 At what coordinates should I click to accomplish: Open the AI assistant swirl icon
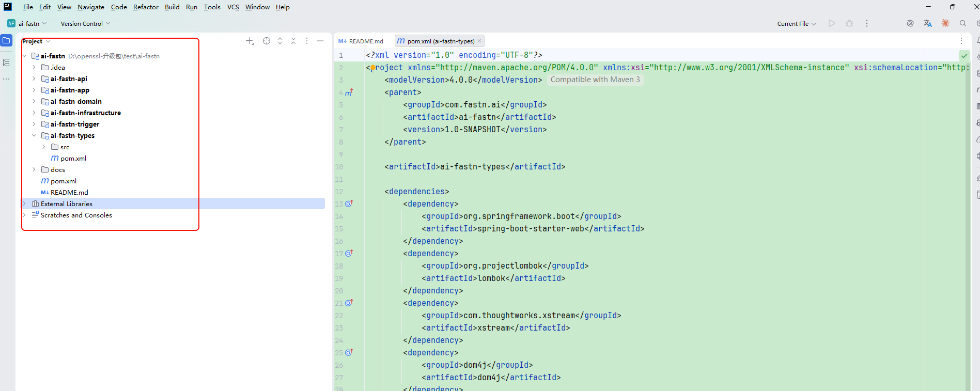(910, 23)
